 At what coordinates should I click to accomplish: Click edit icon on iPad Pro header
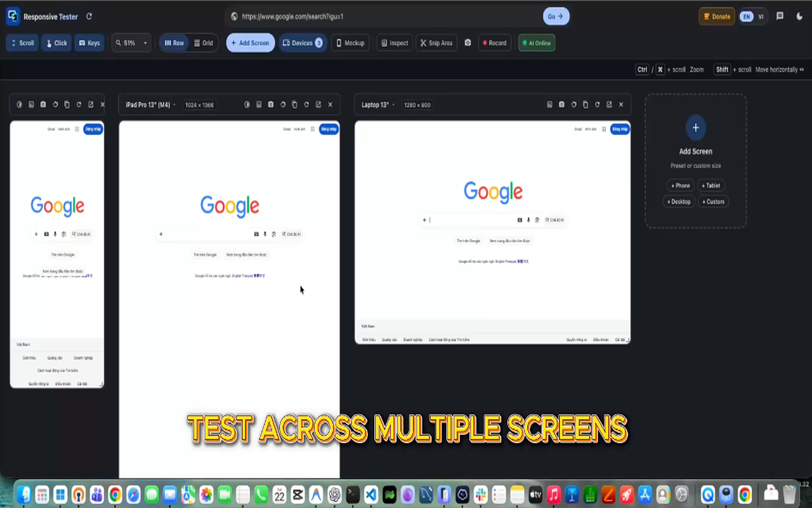click(318, 105)
